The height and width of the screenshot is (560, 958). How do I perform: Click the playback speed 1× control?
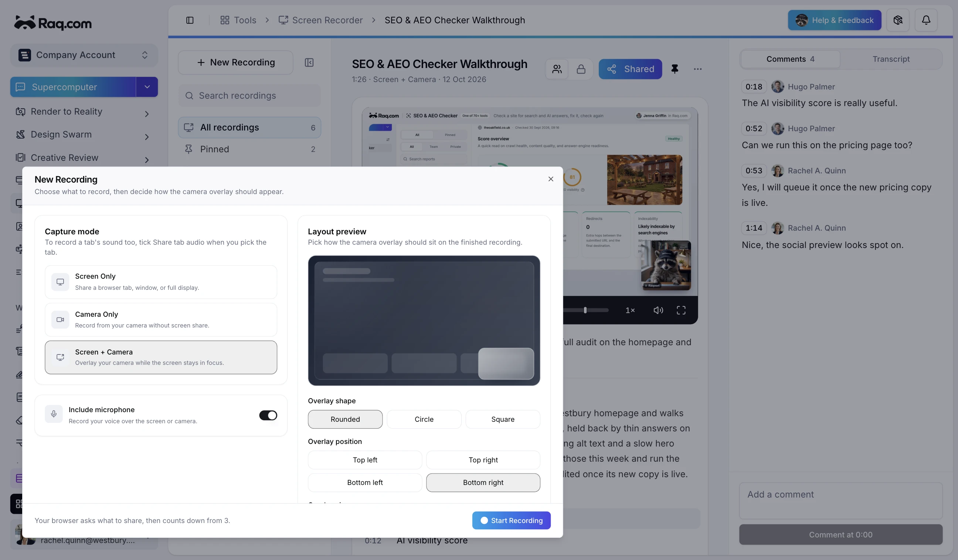point(630,310)
